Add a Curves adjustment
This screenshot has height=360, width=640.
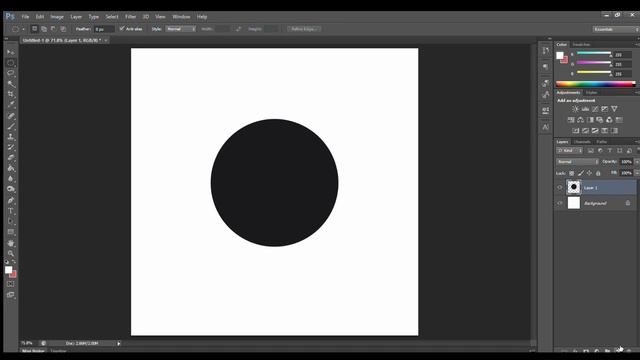tap(595, 109)
